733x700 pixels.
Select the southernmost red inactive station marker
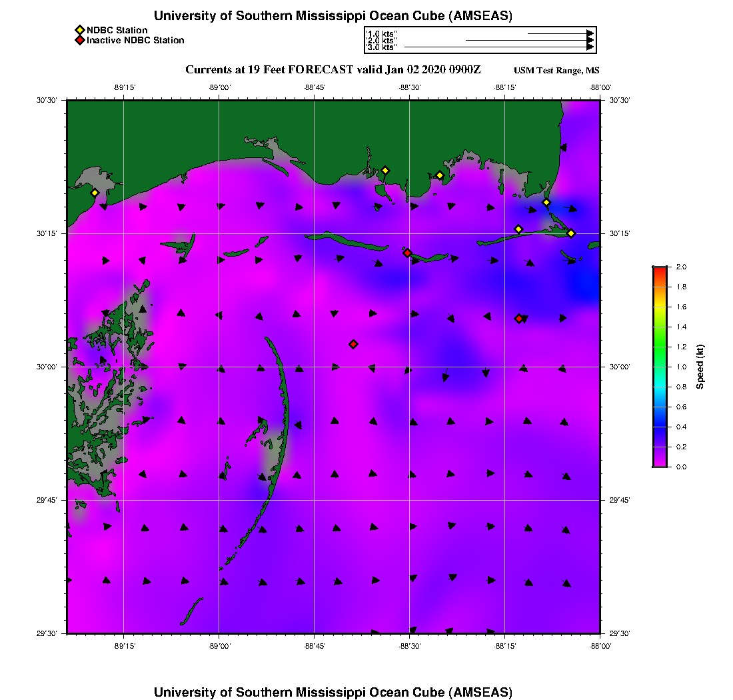tap(353, 344)
